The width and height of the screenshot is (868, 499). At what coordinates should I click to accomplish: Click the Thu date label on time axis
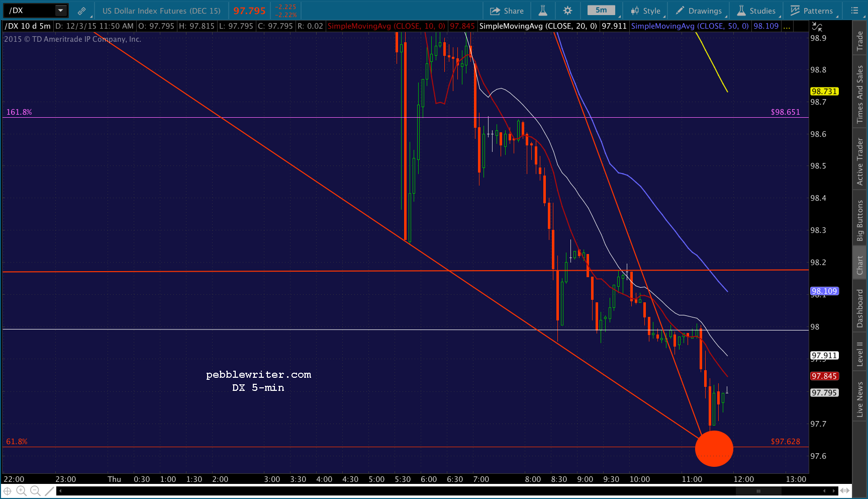tap(115, 479)
